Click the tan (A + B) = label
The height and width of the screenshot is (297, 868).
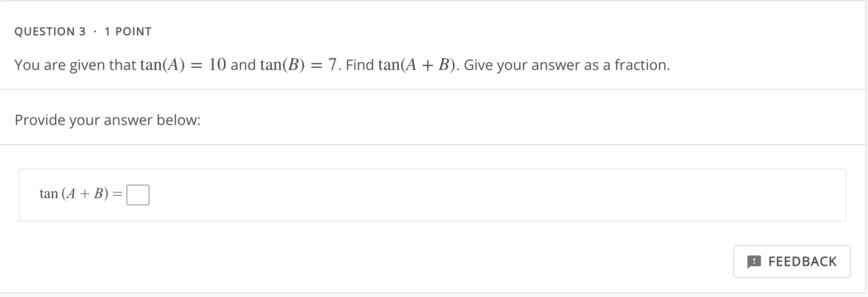coord(75,194)
